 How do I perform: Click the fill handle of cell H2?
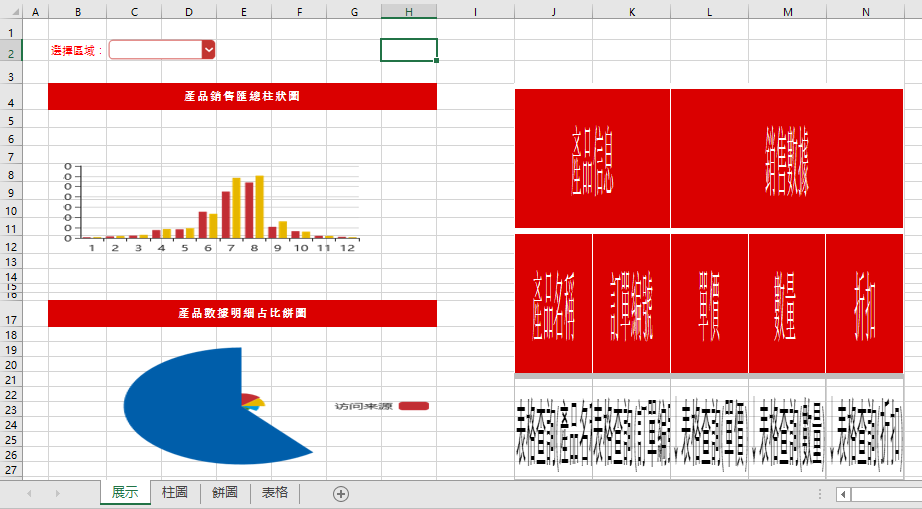tap(437, 61)
